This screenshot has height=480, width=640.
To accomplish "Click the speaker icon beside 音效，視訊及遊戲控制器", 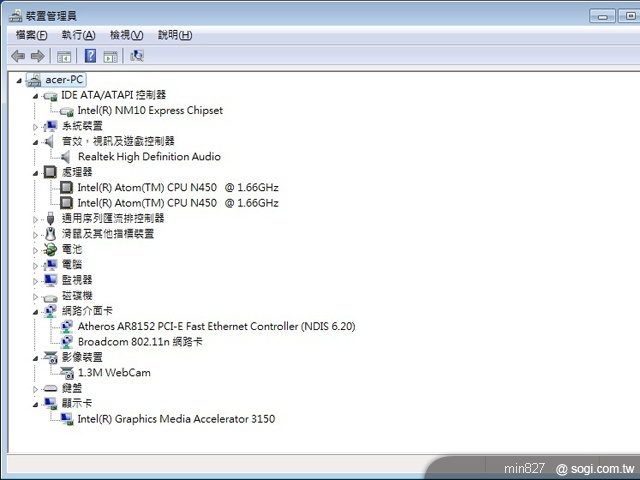I will [49, 141].
